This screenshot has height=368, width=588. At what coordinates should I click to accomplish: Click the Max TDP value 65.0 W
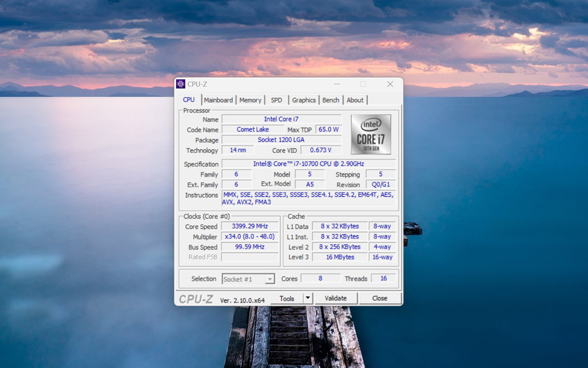[x=328, y=129]
